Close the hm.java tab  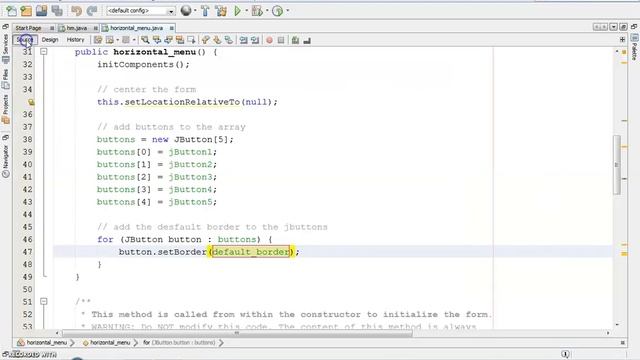(96, 28)
